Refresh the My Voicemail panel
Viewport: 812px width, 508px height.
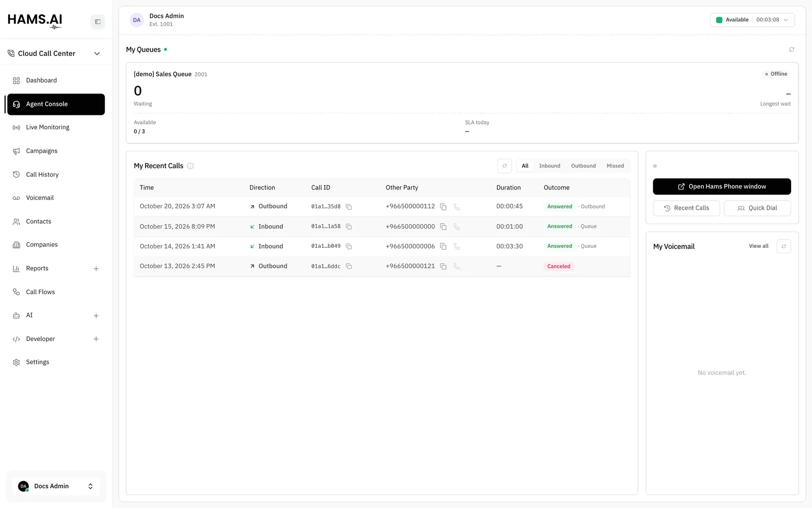(784, 246)
